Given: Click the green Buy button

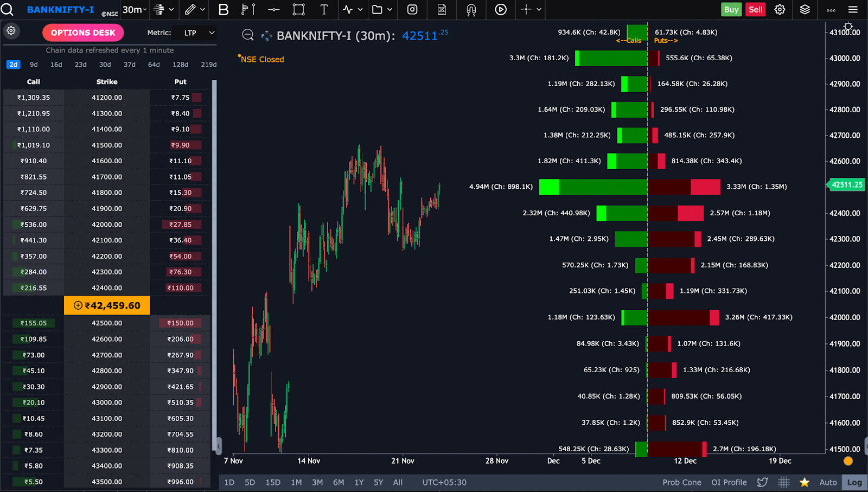Looking at the screenshot, I should click(x=731, y=9).
